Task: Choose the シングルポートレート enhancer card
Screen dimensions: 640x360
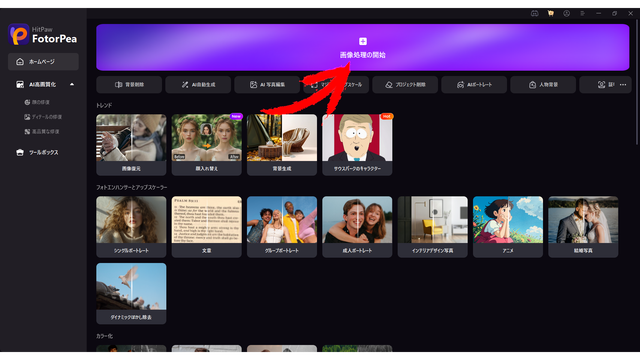Action: [x=131, y=227]
